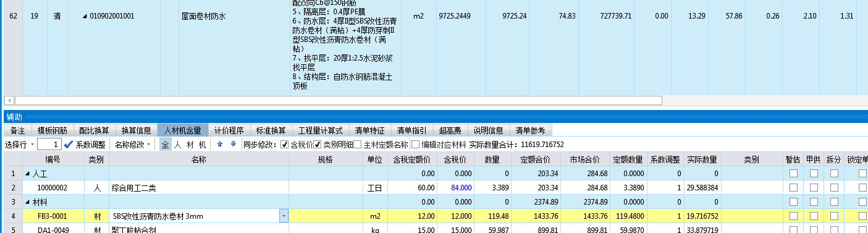
Task: Select the 综合用工二类 name cell
Action: click(199, 187)
